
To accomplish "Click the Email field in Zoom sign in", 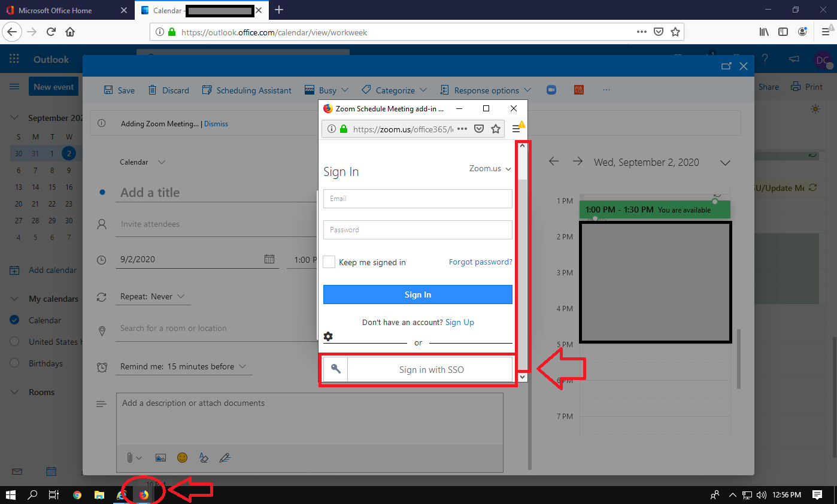I will click(x=417, y=199).
